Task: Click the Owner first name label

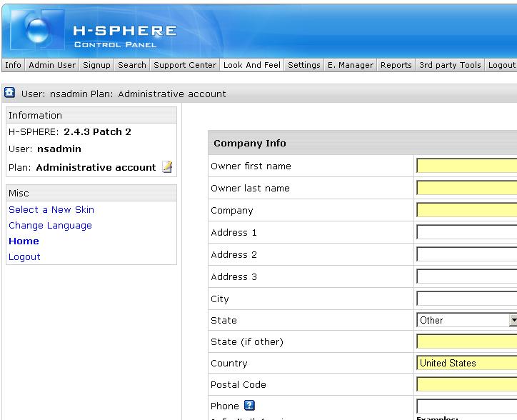Action: (x=251, y=166)
